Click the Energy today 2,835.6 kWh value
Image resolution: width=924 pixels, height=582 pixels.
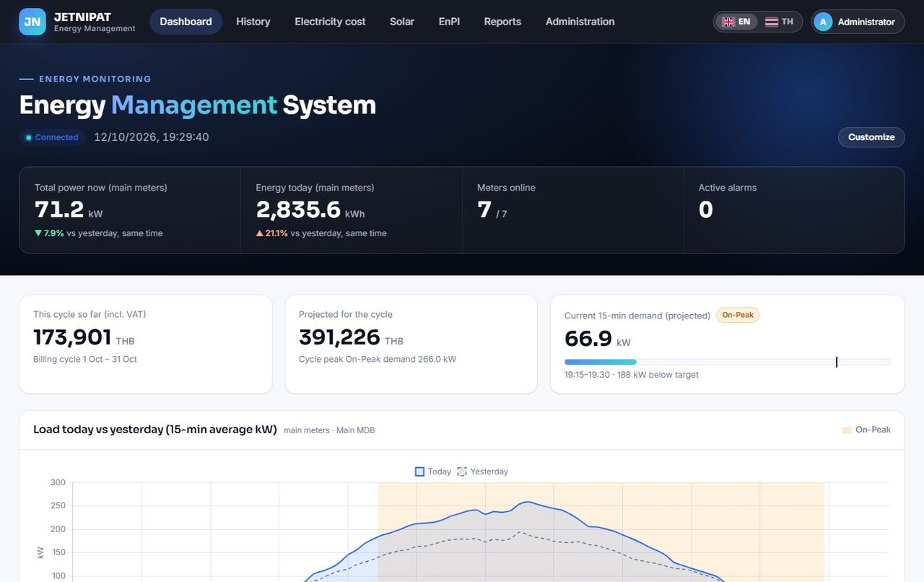310,210
